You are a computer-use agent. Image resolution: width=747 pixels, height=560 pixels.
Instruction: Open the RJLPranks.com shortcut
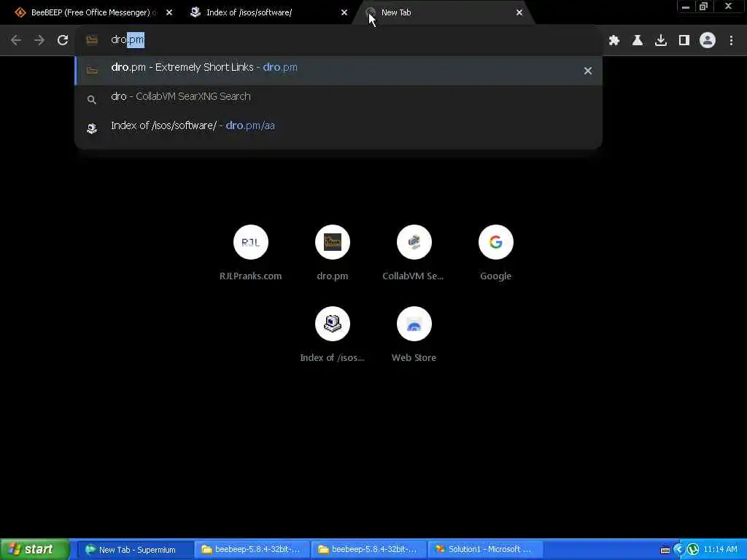coord(251,253)
